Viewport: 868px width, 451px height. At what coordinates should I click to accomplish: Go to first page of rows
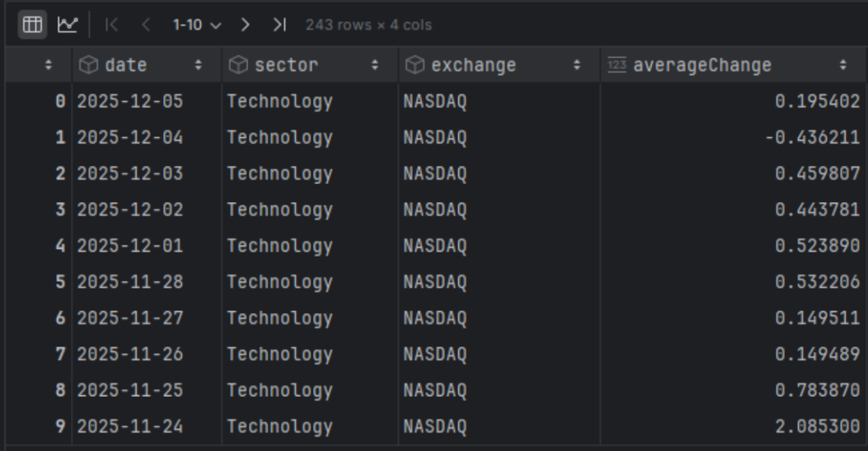point(112,25)
